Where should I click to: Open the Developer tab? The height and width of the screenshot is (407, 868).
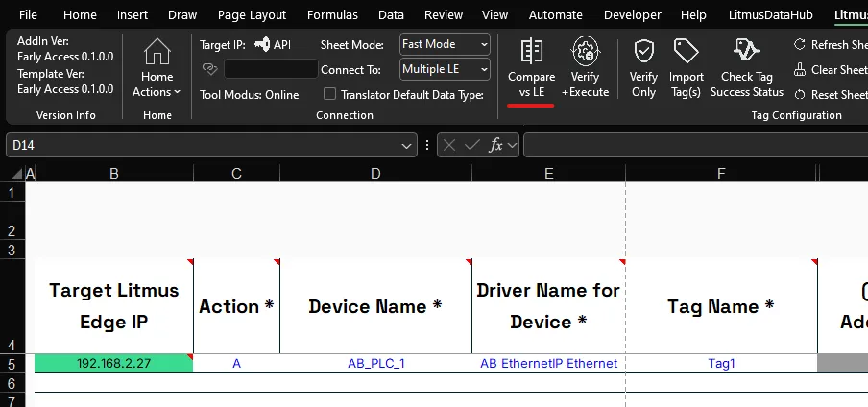pos(633,15)
